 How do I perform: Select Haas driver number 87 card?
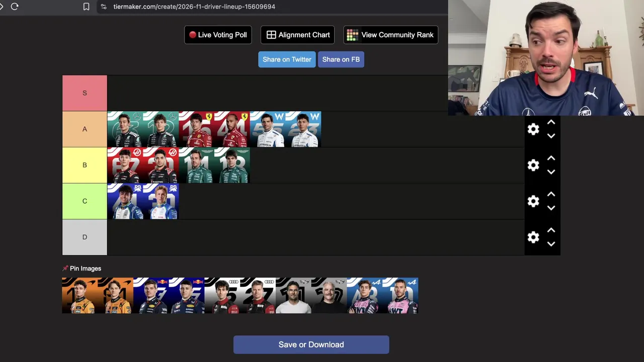pos(125,165)
